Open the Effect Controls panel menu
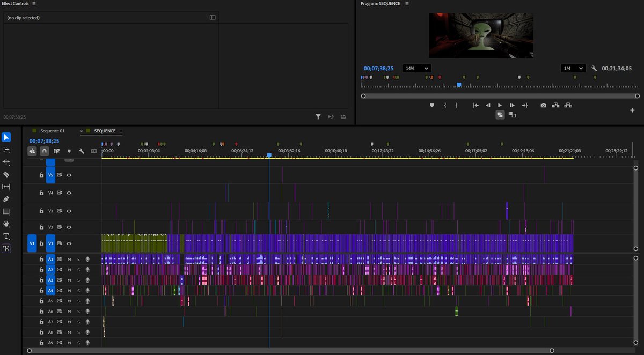Viewport: 644px width, 355px height. [x=34, y=4]
